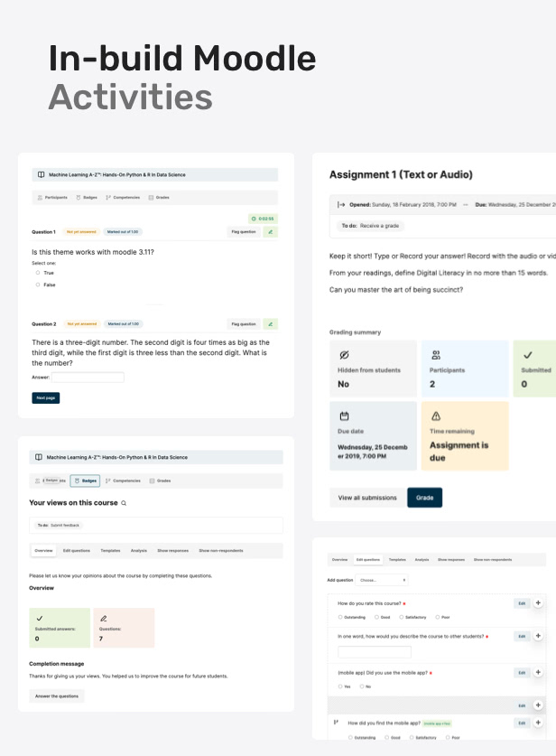Click the Answer input field in Question 2
The width and height of the screenshot is (556, 756).
(x=88, y=378)
